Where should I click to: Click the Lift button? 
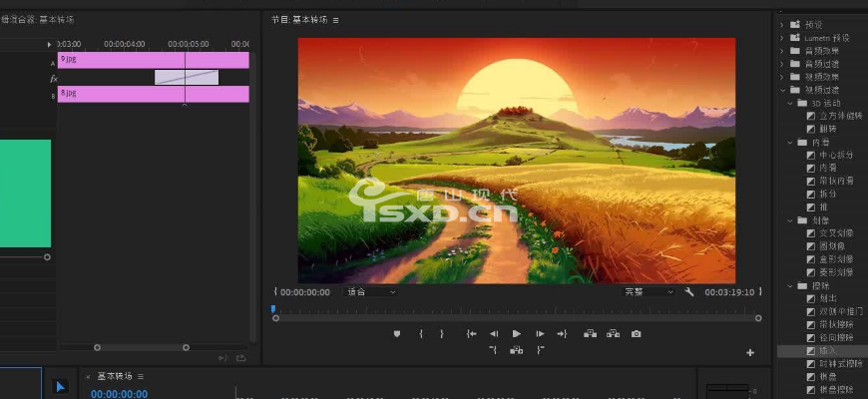point(590,334)
